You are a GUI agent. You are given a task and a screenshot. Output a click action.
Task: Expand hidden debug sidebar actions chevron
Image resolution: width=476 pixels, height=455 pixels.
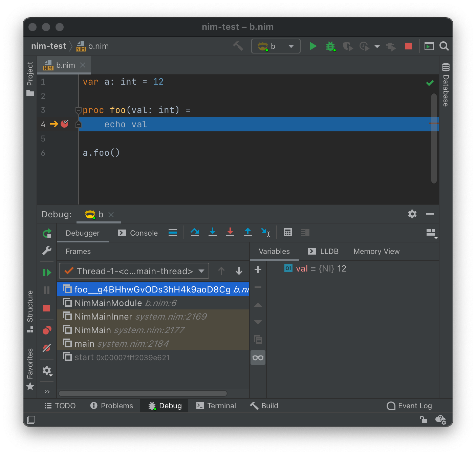pyautogui.click(x=47, y=392)
